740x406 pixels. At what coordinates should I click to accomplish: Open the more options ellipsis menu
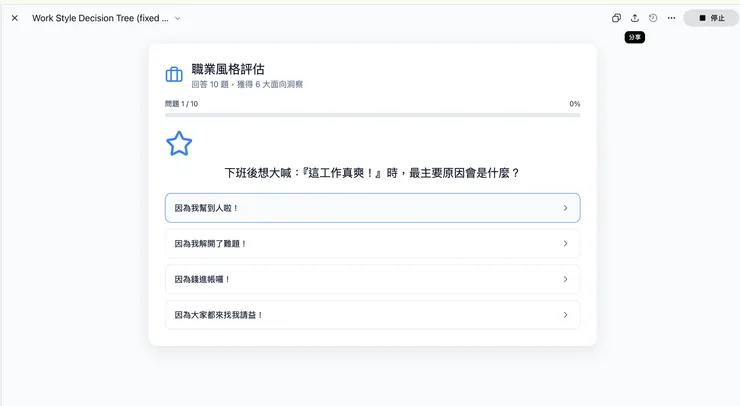pyautogui.click(x=671, y=18)
